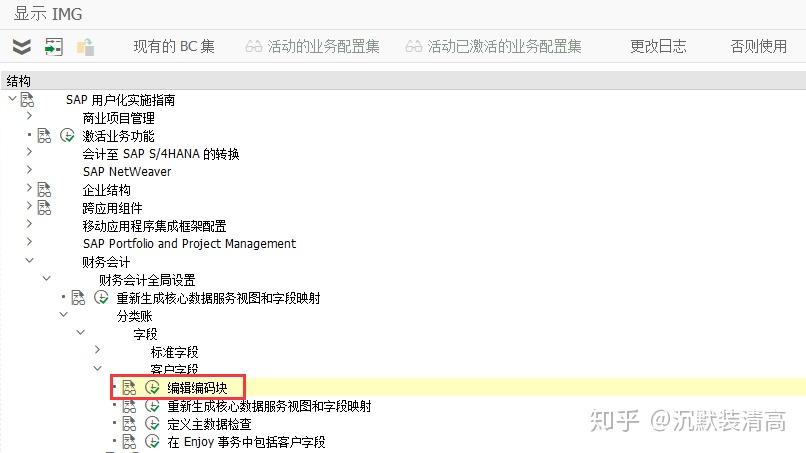
Task: Collapse the 客户字段 node
Action: 97,368
